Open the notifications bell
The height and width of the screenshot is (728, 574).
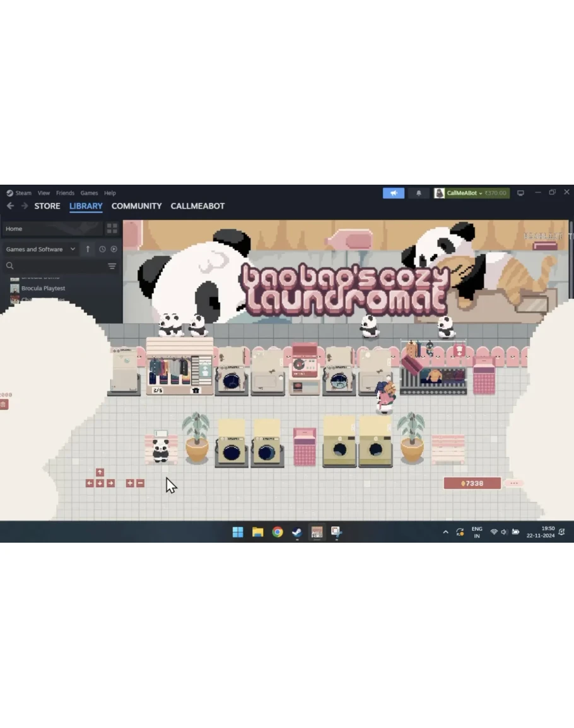pos(418,193)
